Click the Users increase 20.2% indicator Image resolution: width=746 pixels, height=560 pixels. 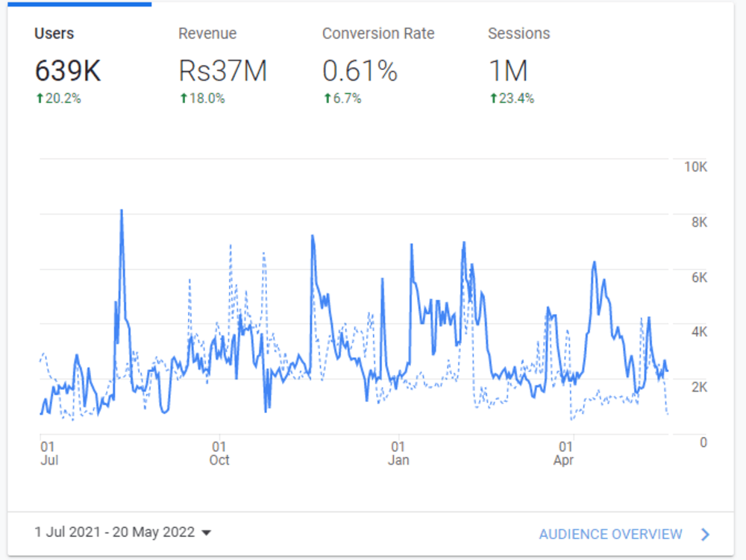point(58,98)
